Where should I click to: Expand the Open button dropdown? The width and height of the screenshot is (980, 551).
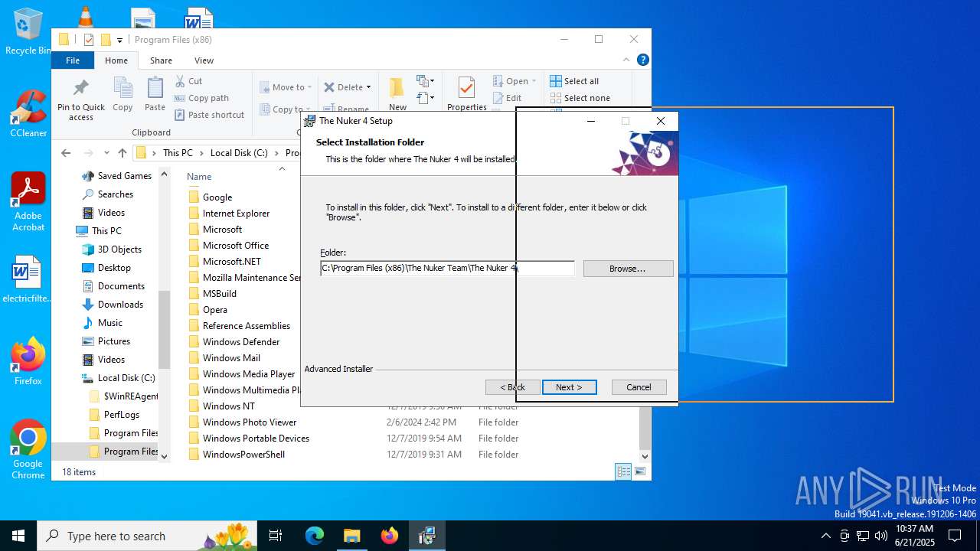(534, 81)
